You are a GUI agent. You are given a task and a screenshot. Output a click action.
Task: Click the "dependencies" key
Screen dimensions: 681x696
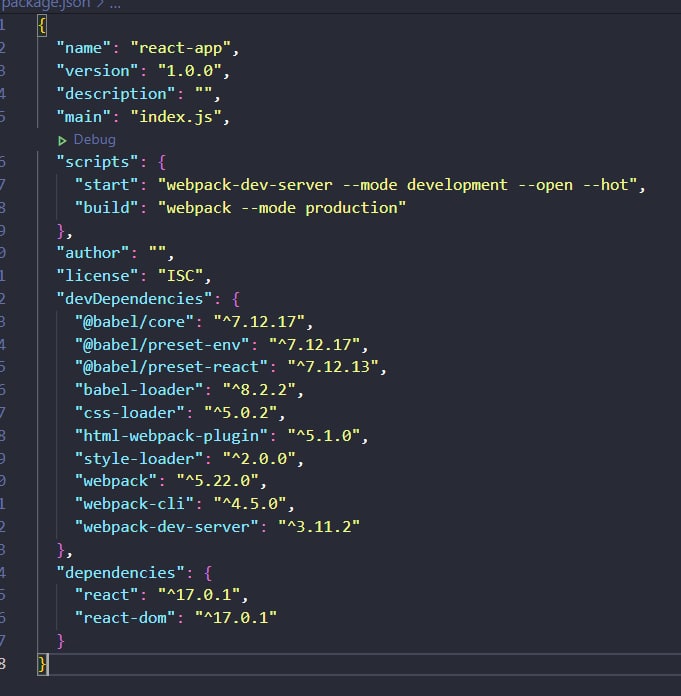(x=120, y=573)
